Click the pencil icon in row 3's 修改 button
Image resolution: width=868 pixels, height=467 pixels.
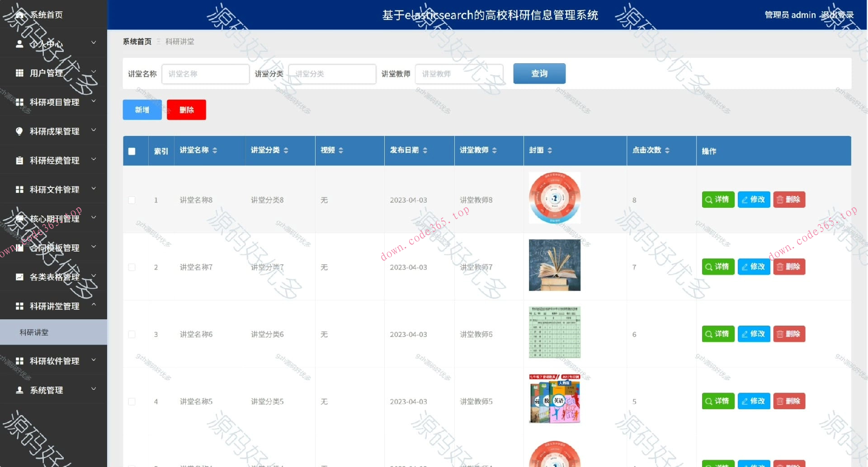tap(745, 334)
